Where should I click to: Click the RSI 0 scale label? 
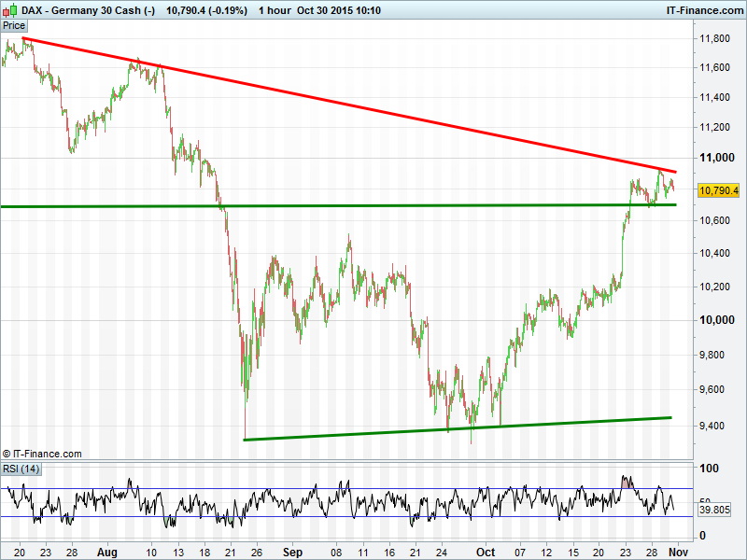[702, 536]
